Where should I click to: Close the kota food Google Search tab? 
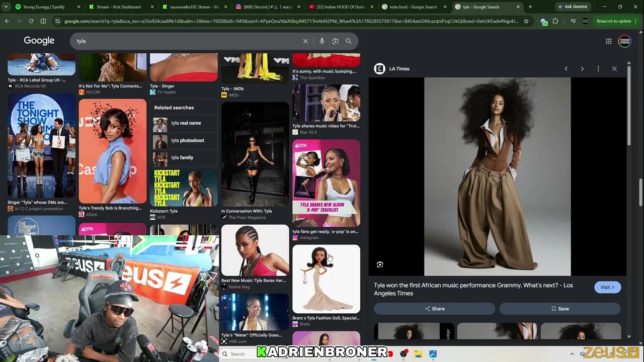445,7
